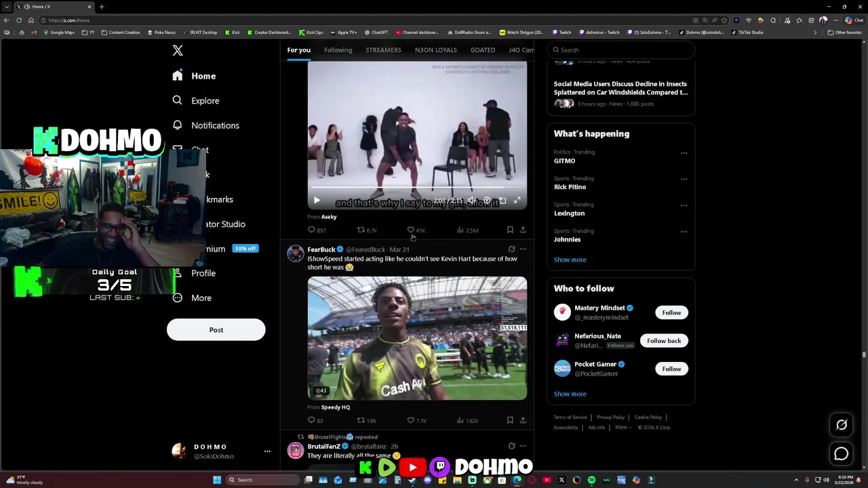The image size is (868, 488).
Task: Click the Post button
Action: click(216, 329)
